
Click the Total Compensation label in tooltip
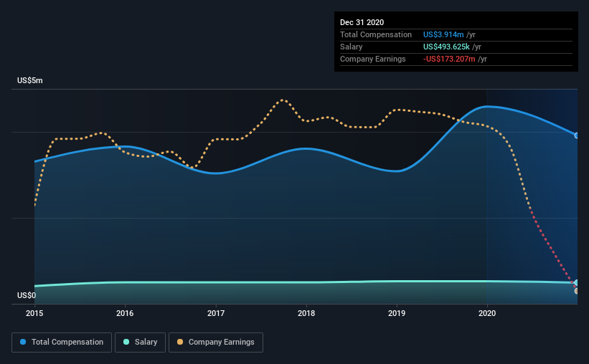pyautogui.click(x=376, y=34)
